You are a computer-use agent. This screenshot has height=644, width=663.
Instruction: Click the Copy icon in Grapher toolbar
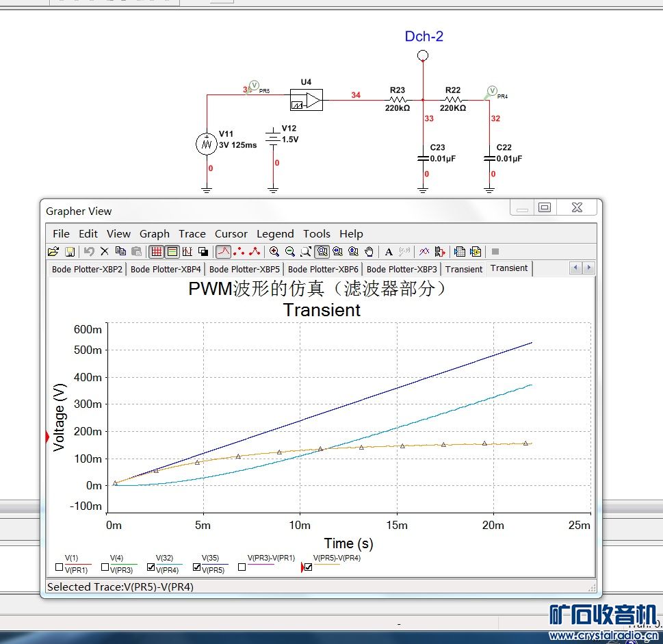[120, 252]
